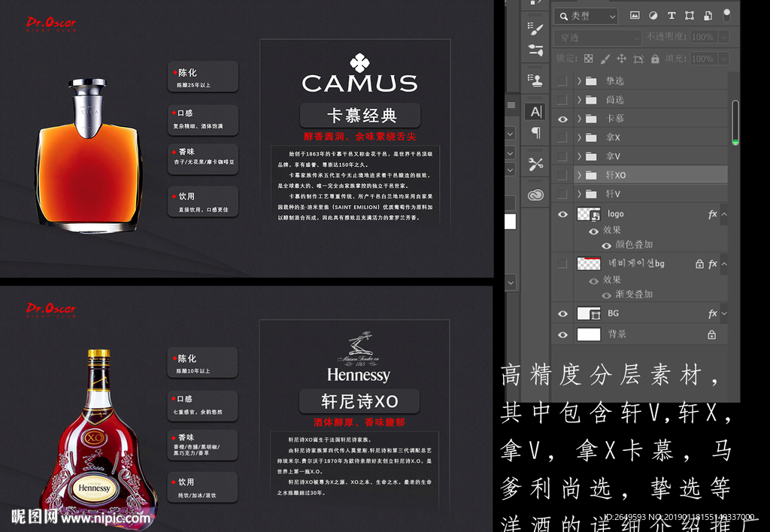Collapse the logo layer effects list

click(724, 214)
